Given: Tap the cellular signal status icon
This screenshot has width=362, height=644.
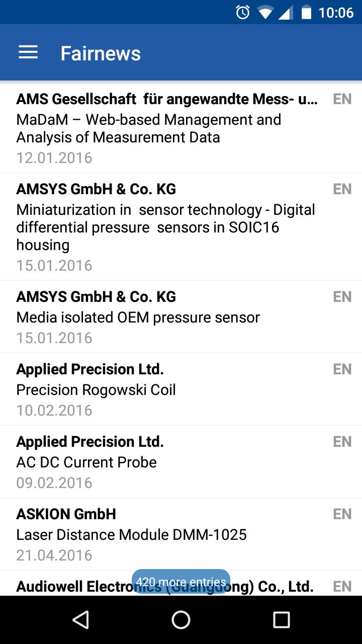Looking at the screenshot, I should (285, 13).
